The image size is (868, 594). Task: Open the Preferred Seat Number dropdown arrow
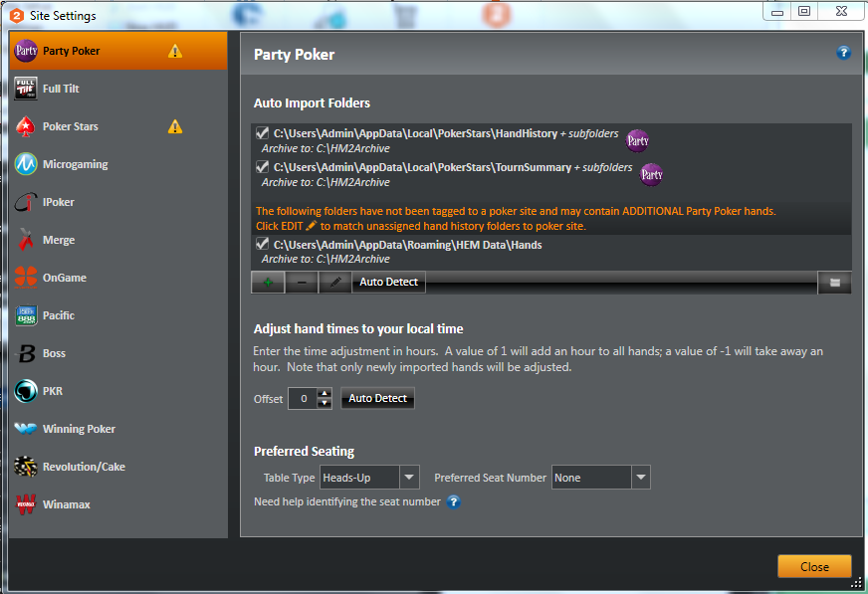(640, 478)
